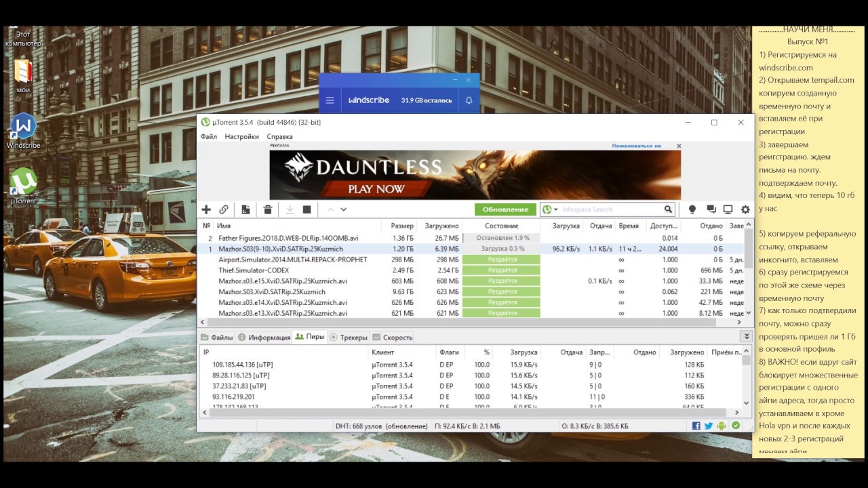868x488 pixels.
Task: Open the µTorrent desktop shortcut
Action: [24, 186]
